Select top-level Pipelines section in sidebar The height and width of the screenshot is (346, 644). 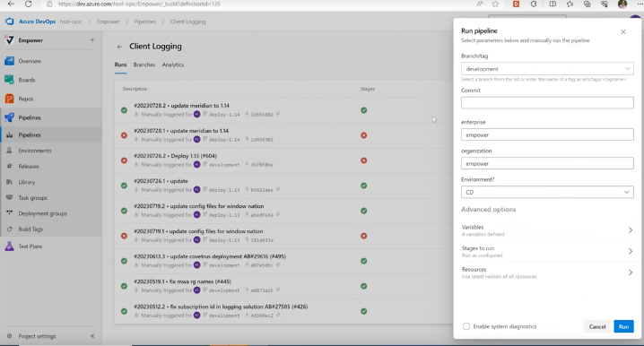coord(30,117)
